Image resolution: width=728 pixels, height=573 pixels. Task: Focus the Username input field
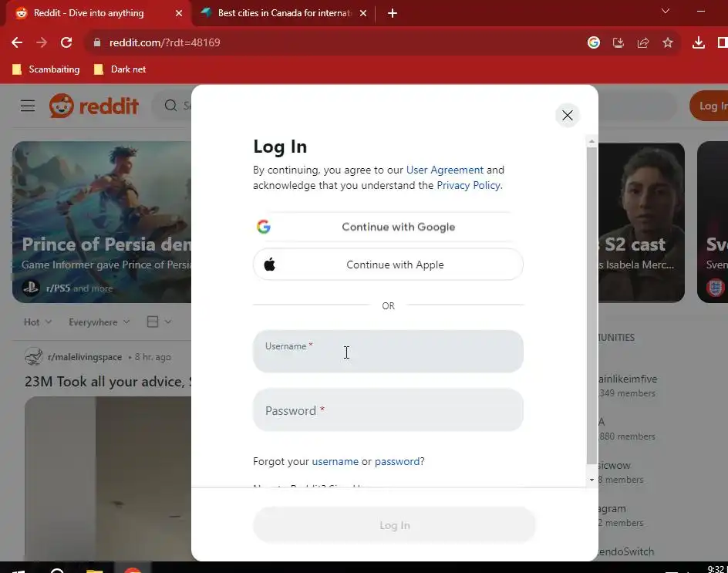pyautogui.click(x=388, y=352)
